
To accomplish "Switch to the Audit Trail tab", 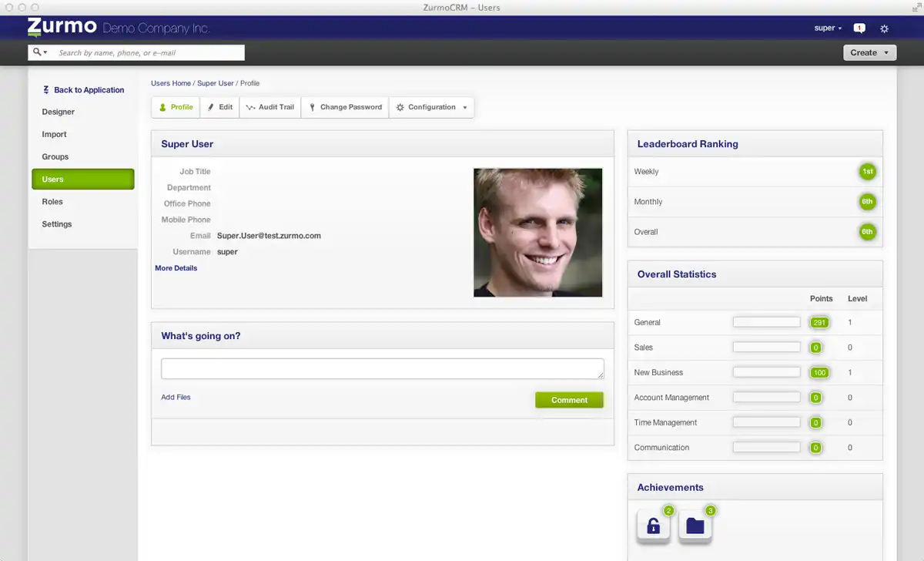I will click(x=269, y=107).
